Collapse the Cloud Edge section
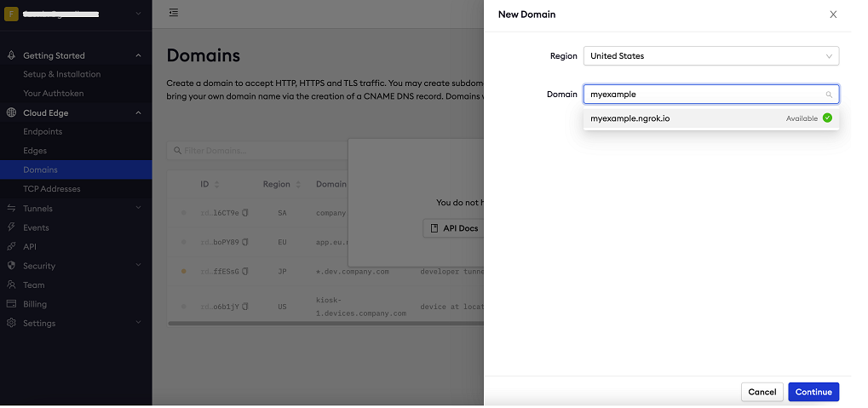Screen dimensions: 868x408 click(138, 113)
